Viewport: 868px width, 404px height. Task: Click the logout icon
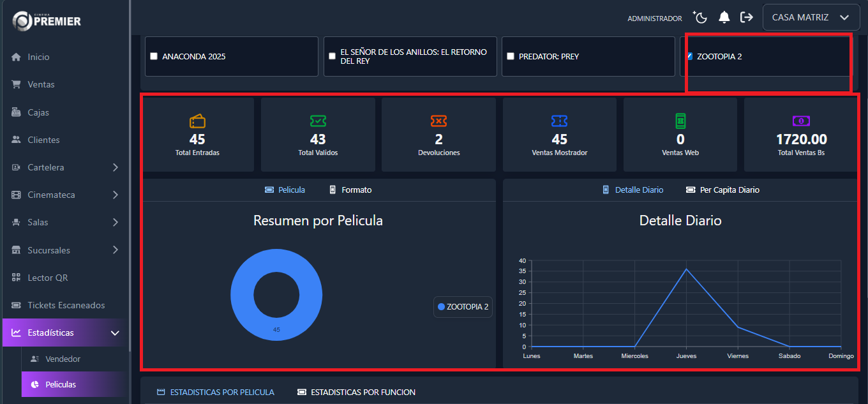pyautogui.click(x=747, y=17)
